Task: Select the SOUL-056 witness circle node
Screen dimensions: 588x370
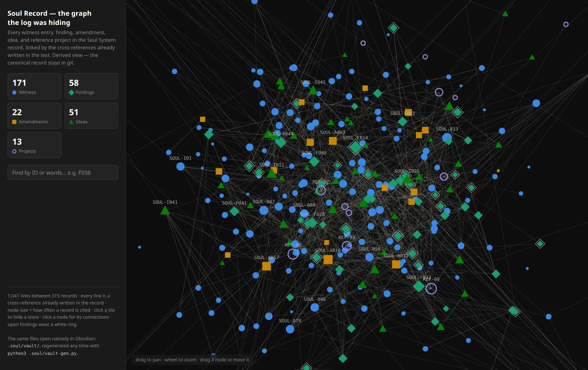Action: click(369, 257)
